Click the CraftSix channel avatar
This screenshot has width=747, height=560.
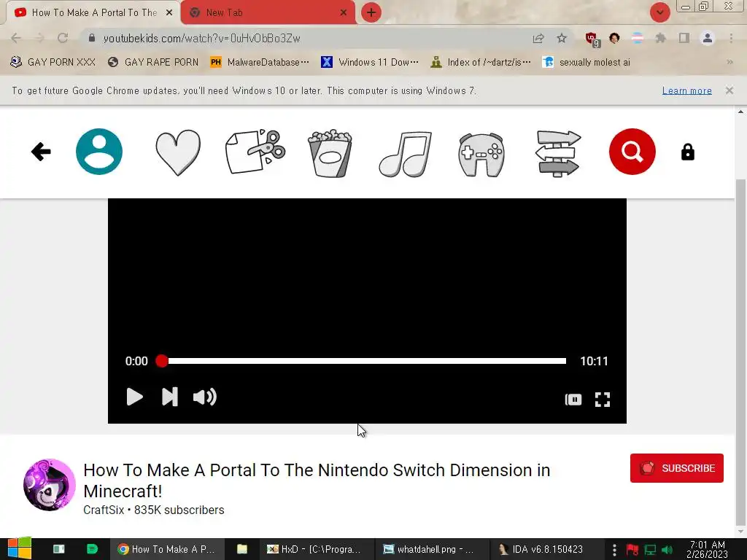click(x=49, y=485)
